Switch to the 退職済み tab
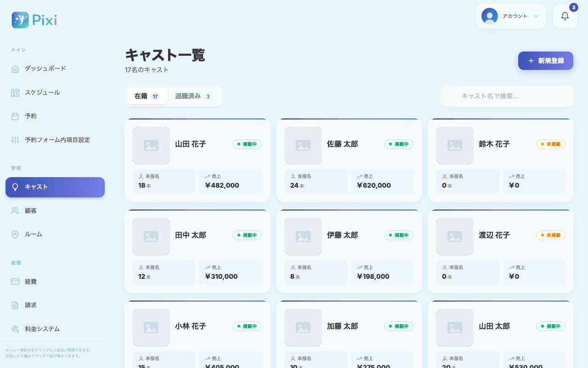Screen dimensions: 588x368 (194, 96)
